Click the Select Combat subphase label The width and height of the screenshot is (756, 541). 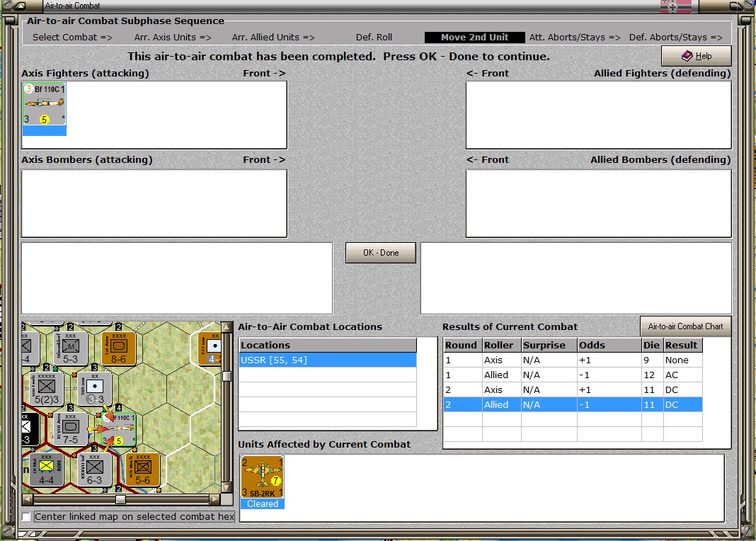coord(72,37)
